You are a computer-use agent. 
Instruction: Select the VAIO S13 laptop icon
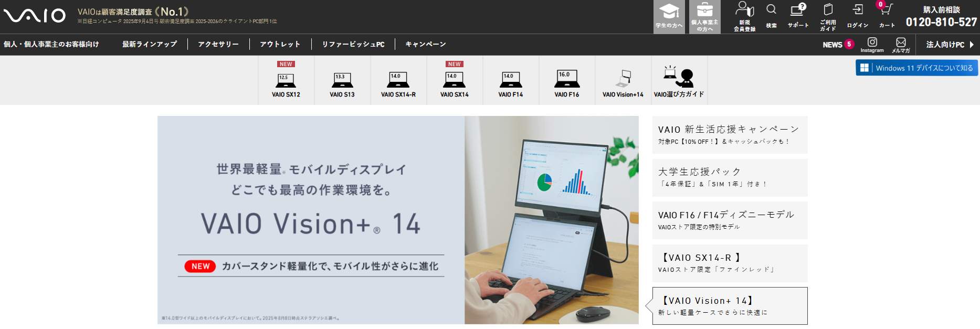click(x=342, y=80)
